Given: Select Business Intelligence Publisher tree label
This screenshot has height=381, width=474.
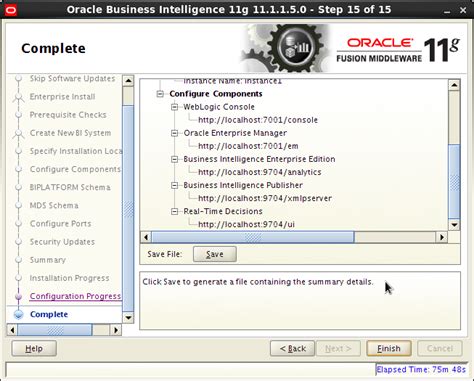Looking at the screenshot, I should click(x=243, y=185).
